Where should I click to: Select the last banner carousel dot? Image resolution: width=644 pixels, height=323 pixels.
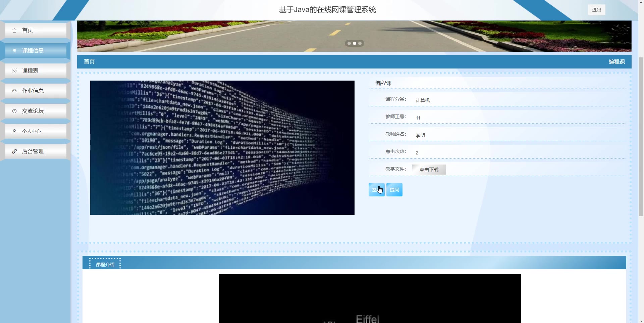pyautogui.click(x=360, y=43)
